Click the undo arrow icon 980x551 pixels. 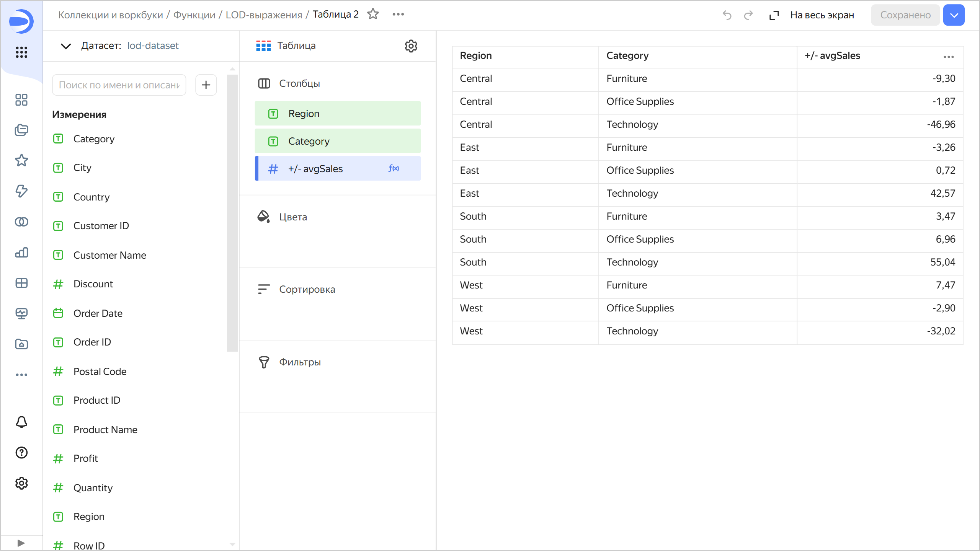pos(727,15)
